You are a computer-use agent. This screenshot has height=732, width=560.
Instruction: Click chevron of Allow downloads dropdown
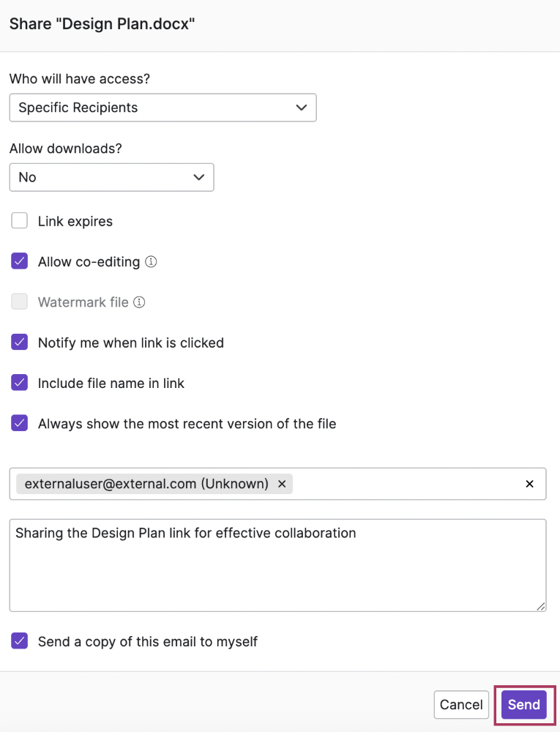(199, 177)
